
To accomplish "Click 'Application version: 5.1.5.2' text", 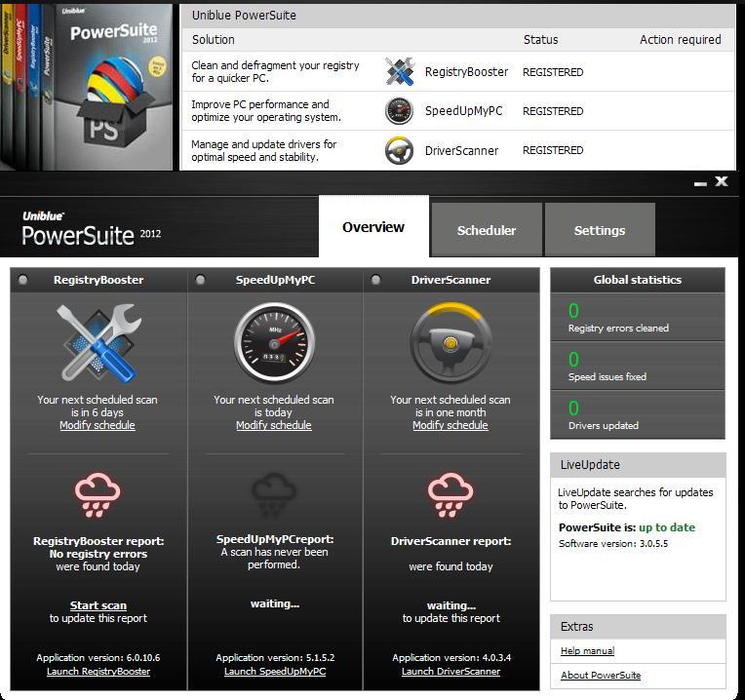I will 275,658.
